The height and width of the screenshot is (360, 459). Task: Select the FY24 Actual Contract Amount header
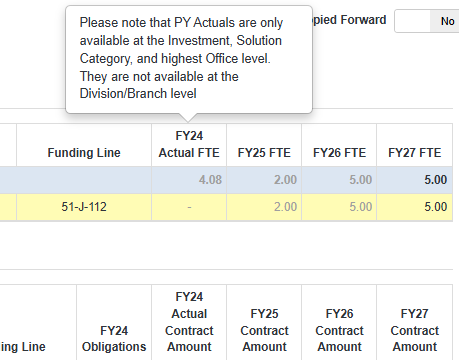189,322
